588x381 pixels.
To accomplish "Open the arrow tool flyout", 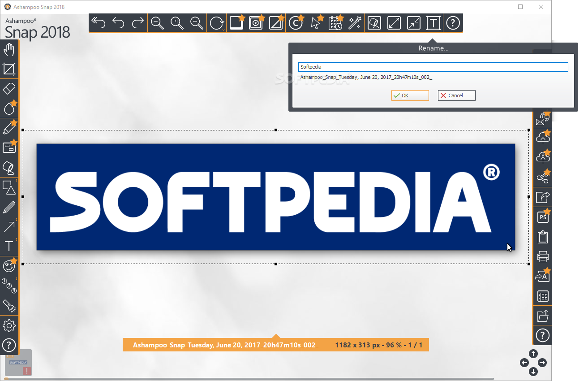I will 9,226.
